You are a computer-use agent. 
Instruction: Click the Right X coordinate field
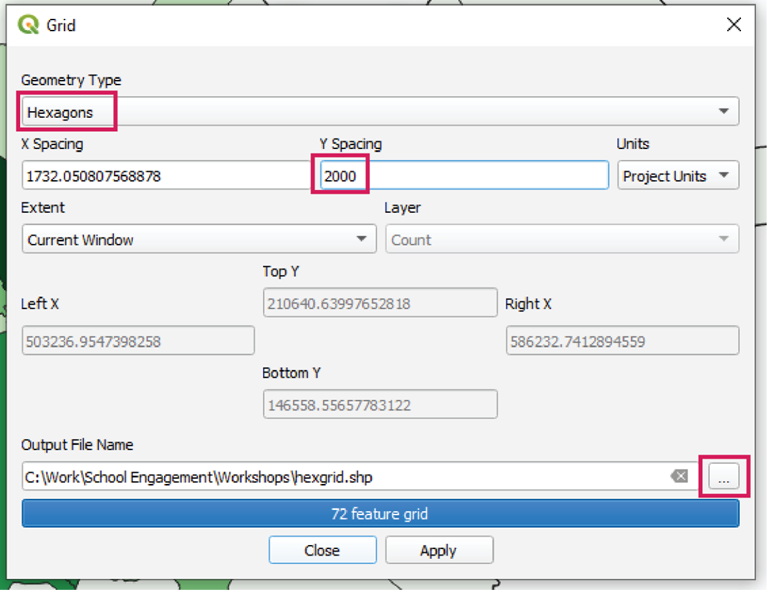click(x=622, y=341)
